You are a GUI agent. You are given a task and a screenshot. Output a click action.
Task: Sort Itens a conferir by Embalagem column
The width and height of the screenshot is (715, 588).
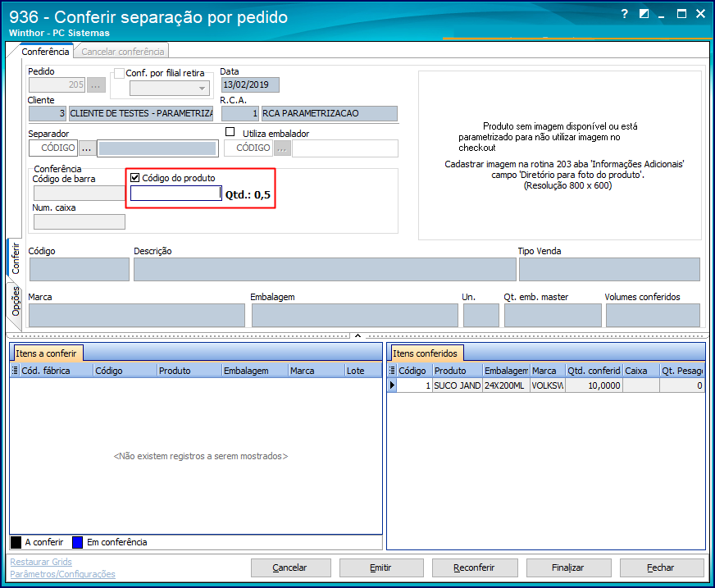(255, 371)
